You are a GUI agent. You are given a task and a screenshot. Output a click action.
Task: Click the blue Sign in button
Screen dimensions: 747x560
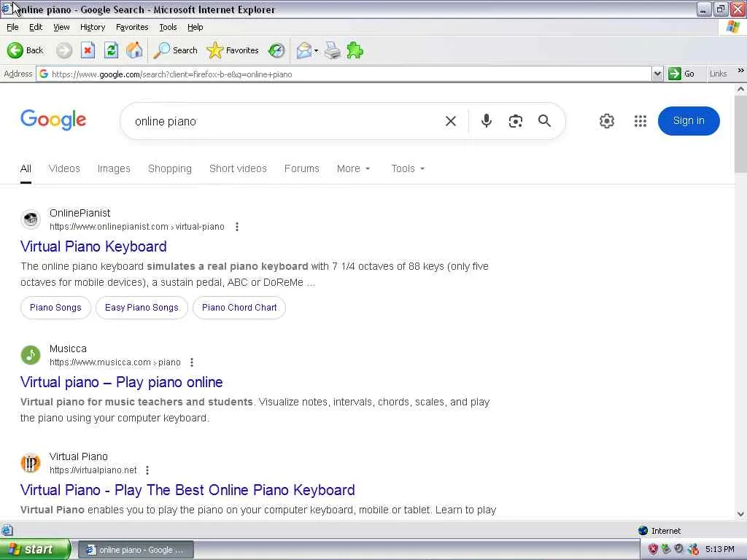click(x=689, y=121)
